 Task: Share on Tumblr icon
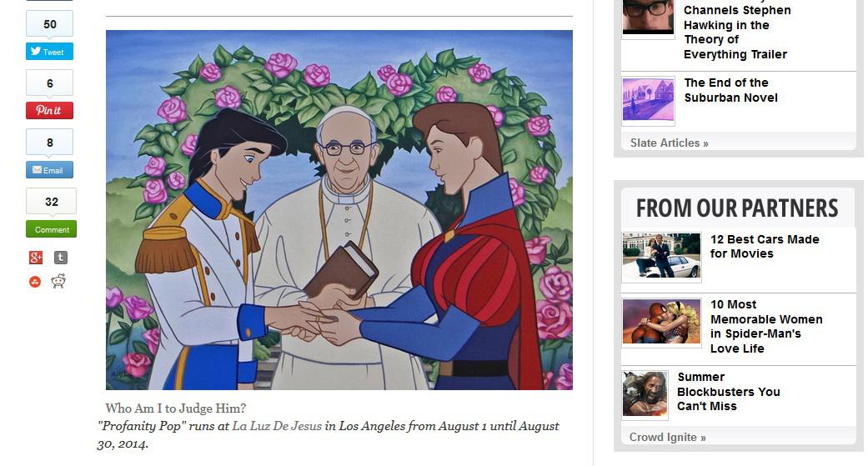click(x=60, y=258)
